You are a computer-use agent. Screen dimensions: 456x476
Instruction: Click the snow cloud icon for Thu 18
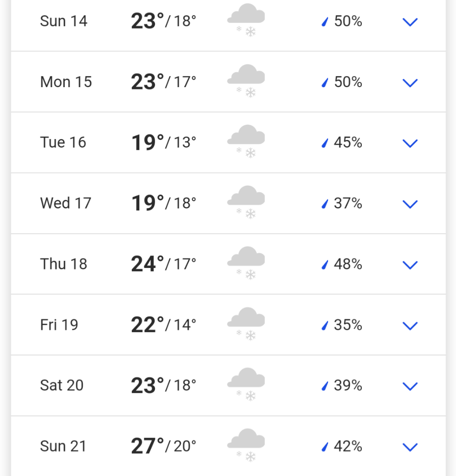click(x=246, y=263)
